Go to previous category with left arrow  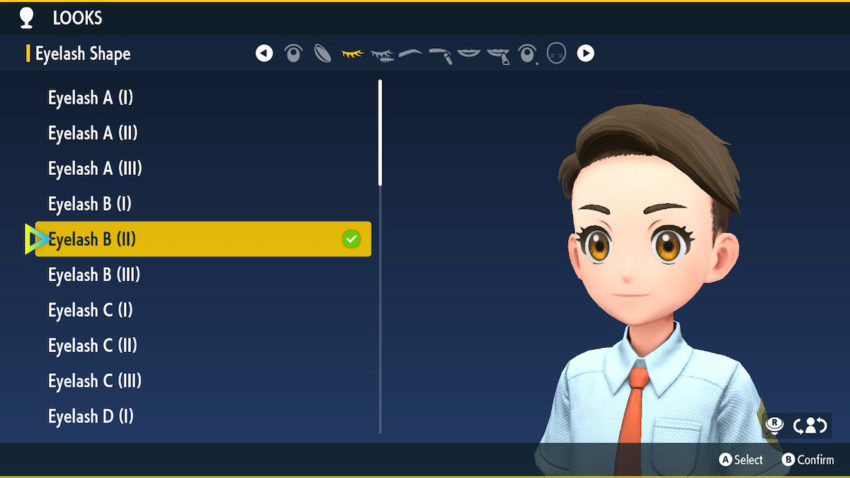click(264, 53)
